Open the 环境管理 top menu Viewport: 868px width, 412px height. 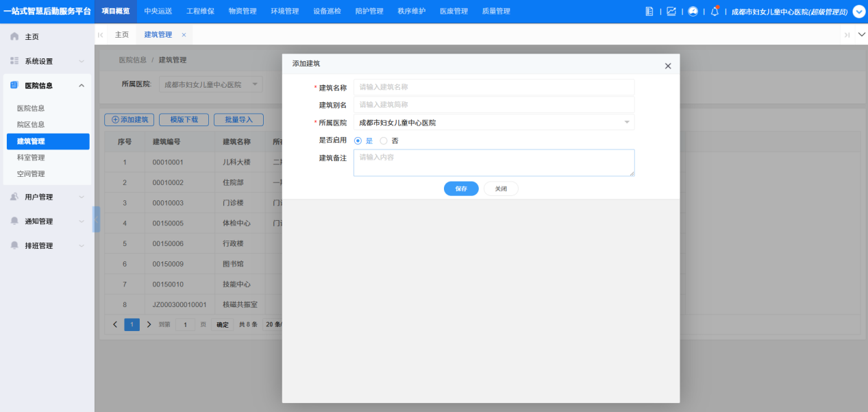284,12
